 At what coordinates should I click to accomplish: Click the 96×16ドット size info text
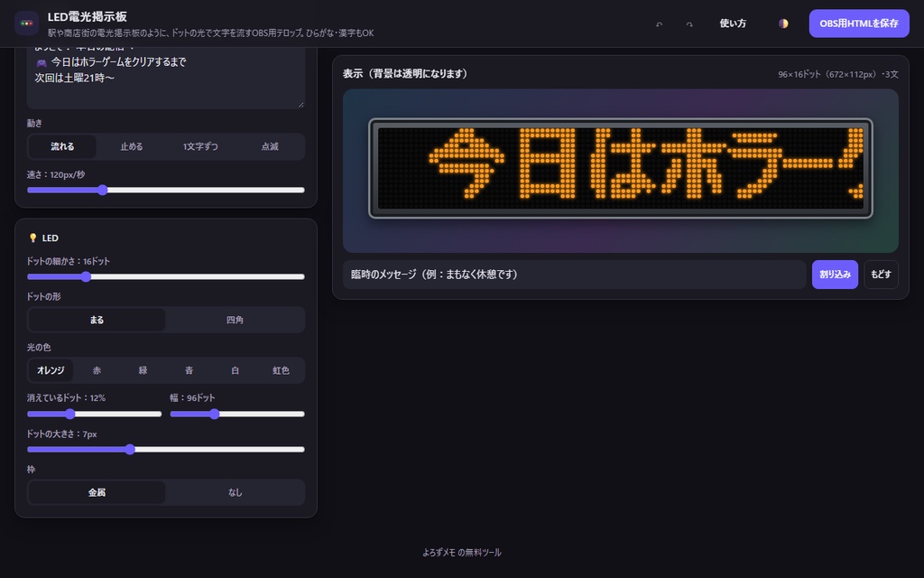point(838,74)
